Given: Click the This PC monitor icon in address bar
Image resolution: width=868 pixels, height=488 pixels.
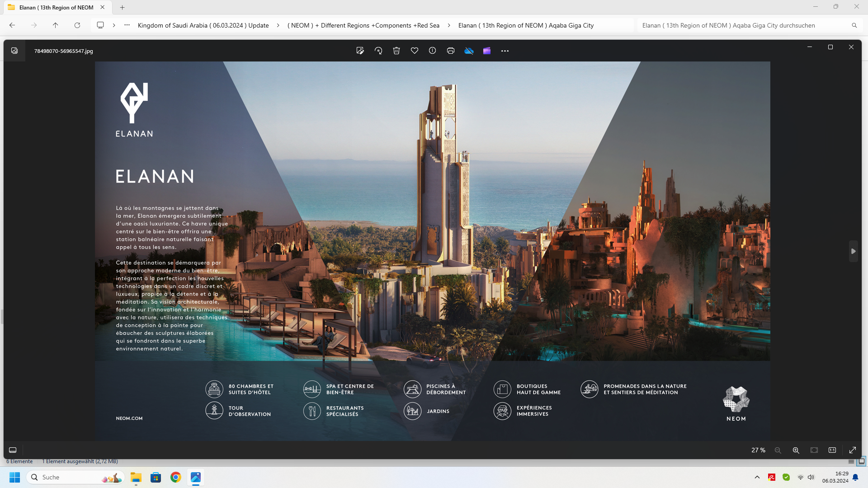Looking at the screenshot, I should (100, 25).
